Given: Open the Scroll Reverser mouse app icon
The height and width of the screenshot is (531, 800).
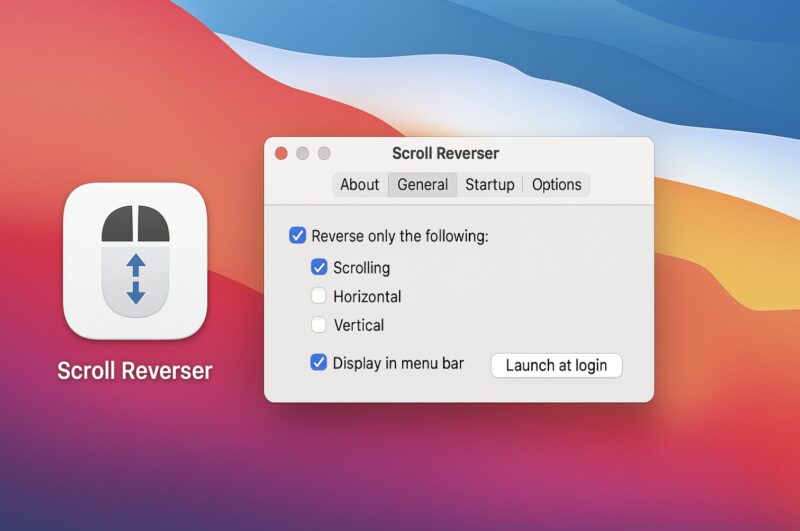Looking at the screenshot, I should 135,260.
